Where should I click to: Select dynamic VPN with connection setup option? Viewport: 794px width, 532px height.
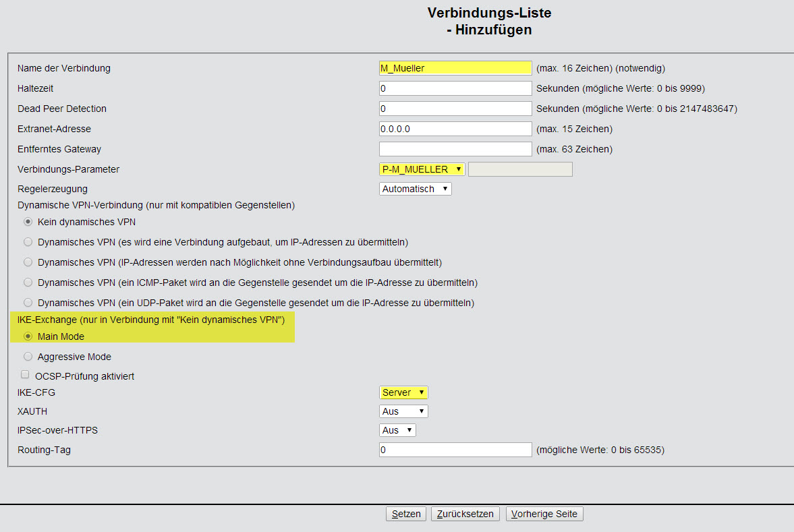point(28,242)
